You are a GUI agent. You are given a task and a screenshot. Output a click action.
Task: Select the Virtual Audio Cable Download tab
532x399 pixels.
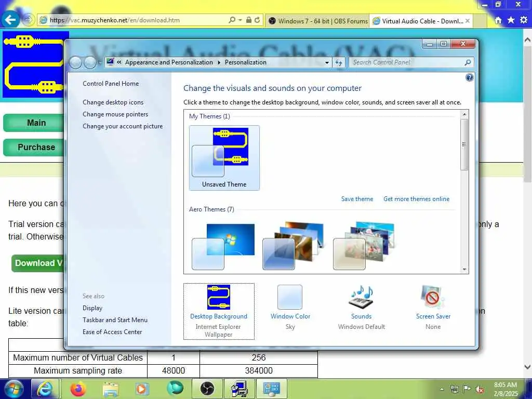[x=421, y=21]
